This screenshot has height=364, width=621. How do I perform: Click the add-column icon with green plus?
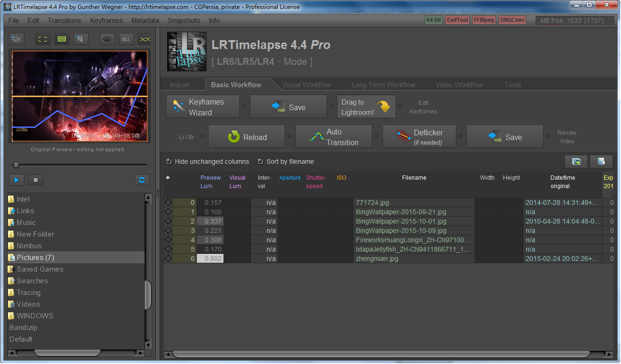click(576, 161)
